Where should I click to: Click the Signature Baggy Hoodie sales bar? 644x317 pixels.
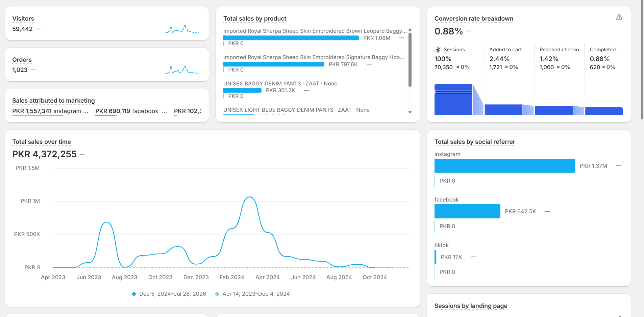coord(274,64)
